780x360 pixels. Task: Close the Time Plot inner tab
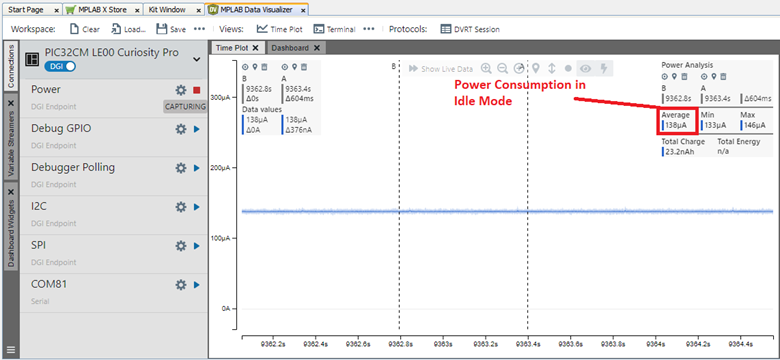click(255, 48)
